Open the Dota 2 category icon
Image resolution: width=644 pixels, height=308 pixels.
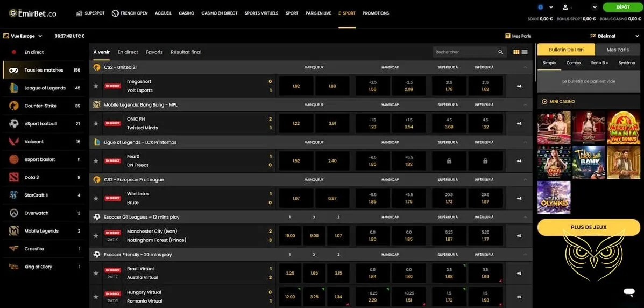tap(13, 177)
